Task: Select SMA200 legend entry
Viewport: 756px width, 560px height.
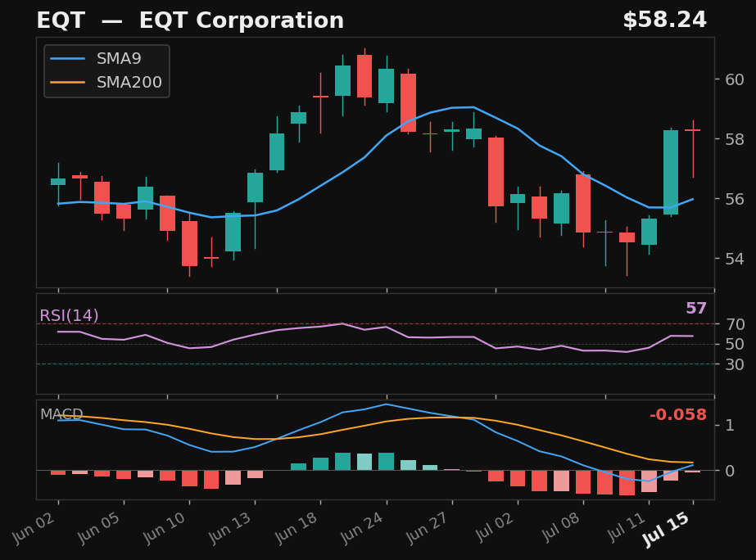Action: (x=106, y=83)
